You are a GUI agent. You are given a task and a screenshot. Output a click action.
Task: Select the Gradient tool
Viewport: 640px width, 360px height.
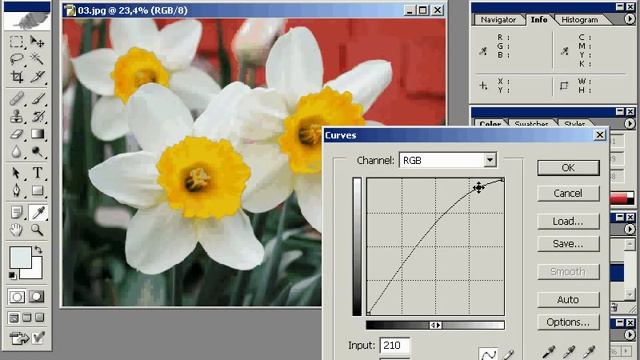[37, 134]
